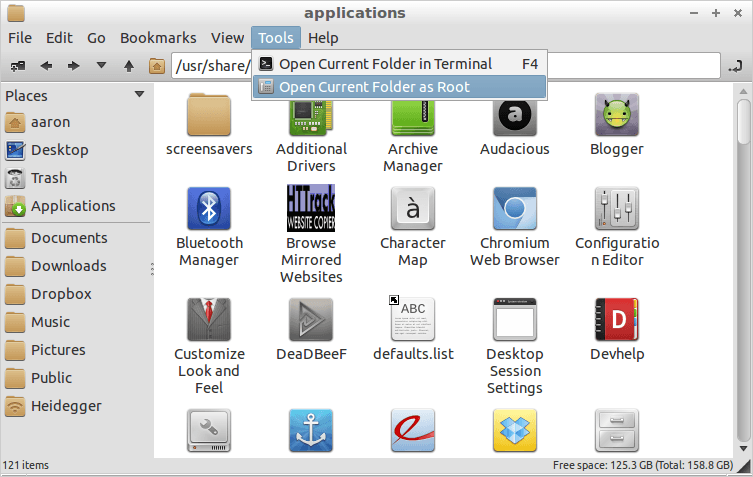Click the jump-to-path go button
This screenshot has width=753, height=477.
click(x=735, y=66)
